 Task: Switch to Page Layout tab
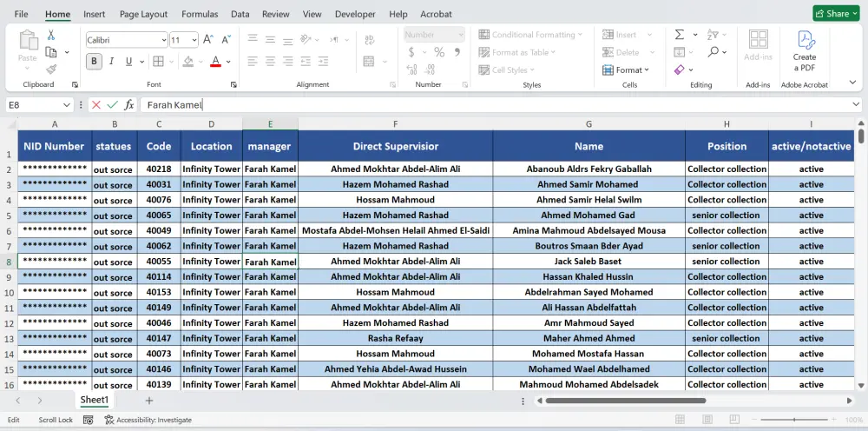pyautogui.click(x=143, y=14)
